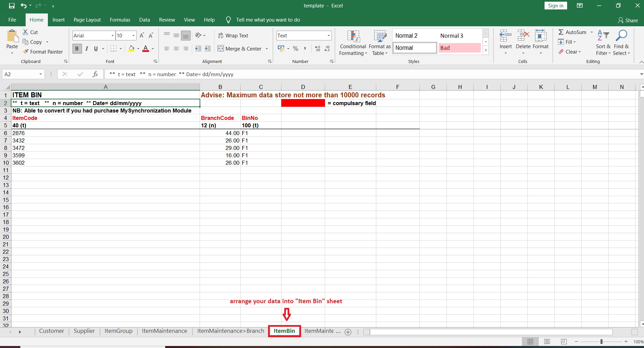Toggle Italic formatting
This screenshot has width=644, height=348.
tap(87, 49)
